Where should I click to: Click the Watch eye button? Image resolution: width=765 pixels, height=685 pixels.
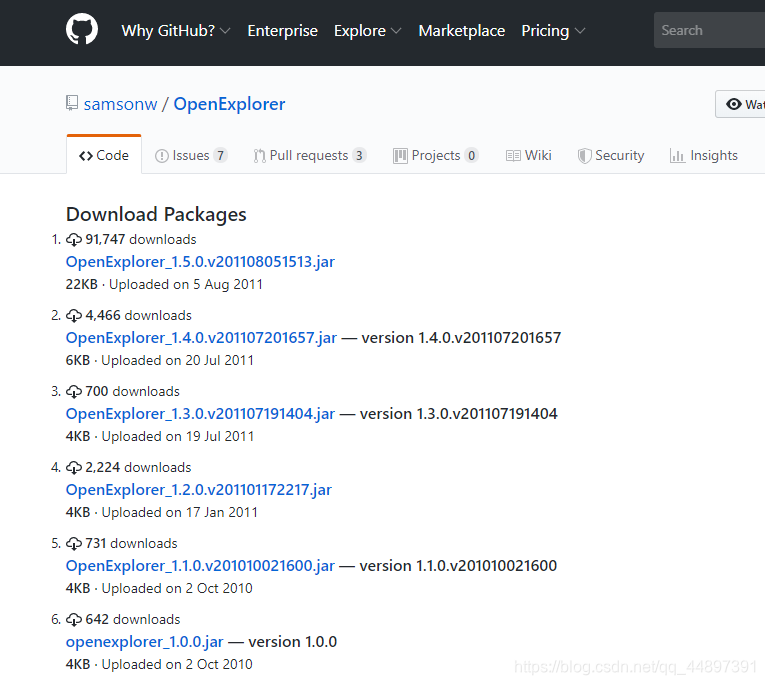(740, 104)
